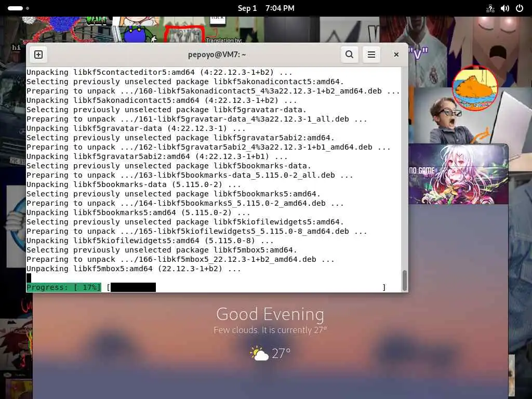The image size is (532, 399).
Task: Search the terminal output
Action: pyautogui.click(x=349, y=55)
